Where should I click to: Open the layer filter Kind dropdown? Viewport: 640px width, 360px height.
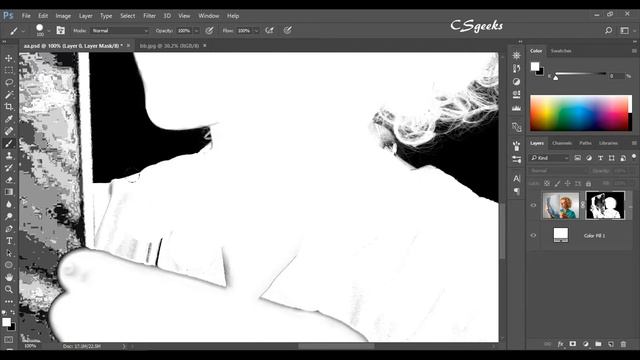(550, 158)
